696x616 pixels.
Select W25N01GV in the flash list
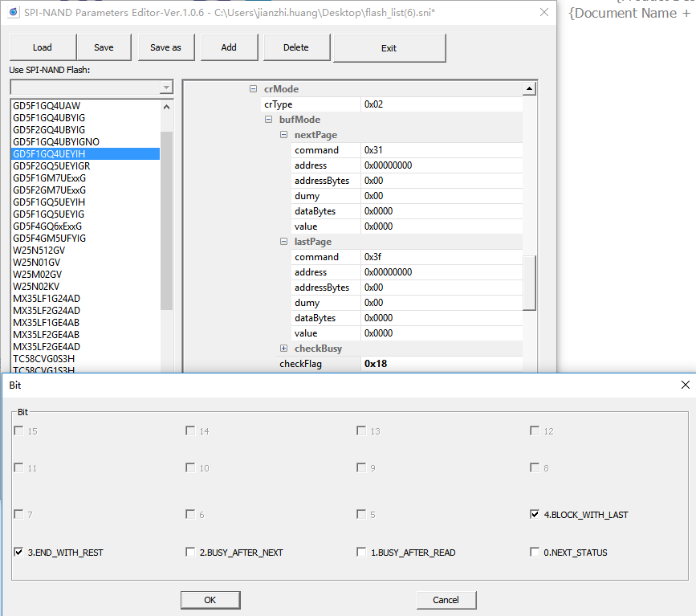37,263
